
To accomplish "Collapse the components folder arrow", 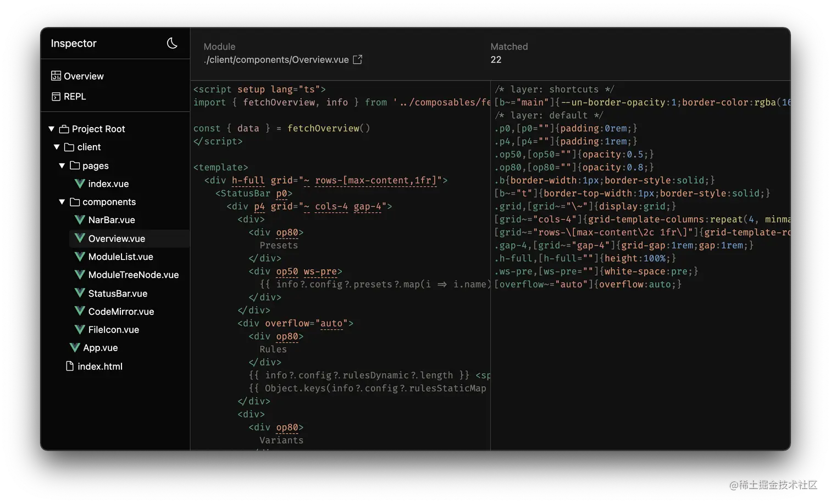I will pos(62,202).
